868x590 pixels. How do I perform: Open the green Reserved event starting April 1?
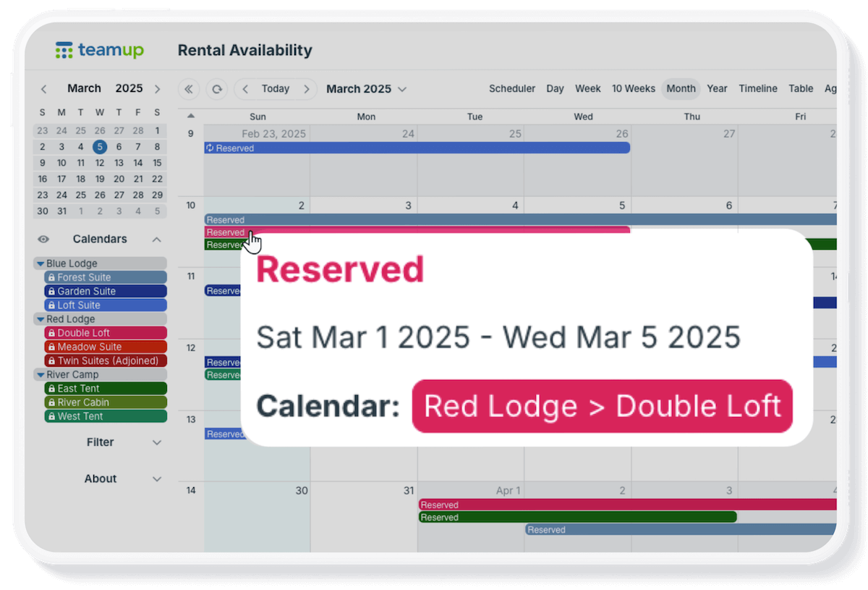pos(577,518)
